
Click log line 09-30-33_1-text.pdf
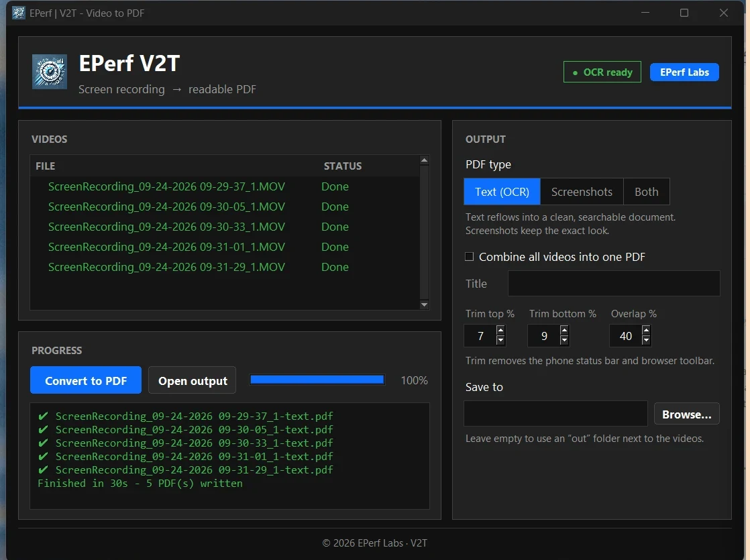pyautogui.click(x=186, y=443)
